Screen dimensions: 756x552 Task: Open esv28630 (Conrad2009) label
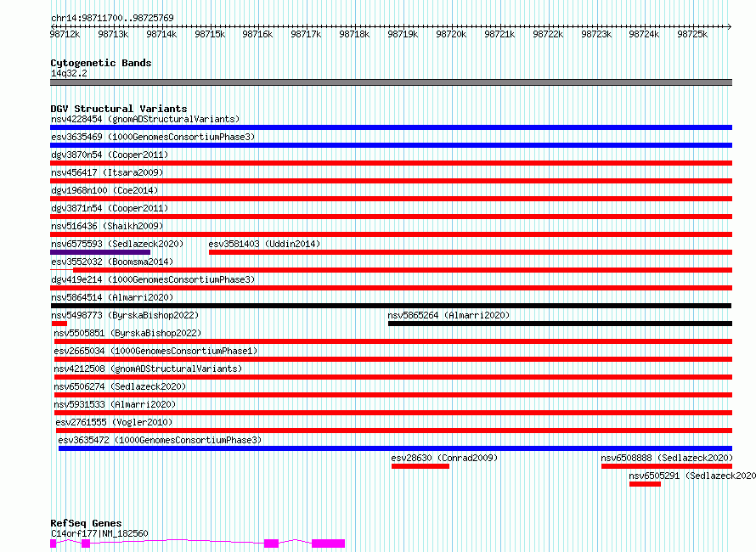point(444,458)
